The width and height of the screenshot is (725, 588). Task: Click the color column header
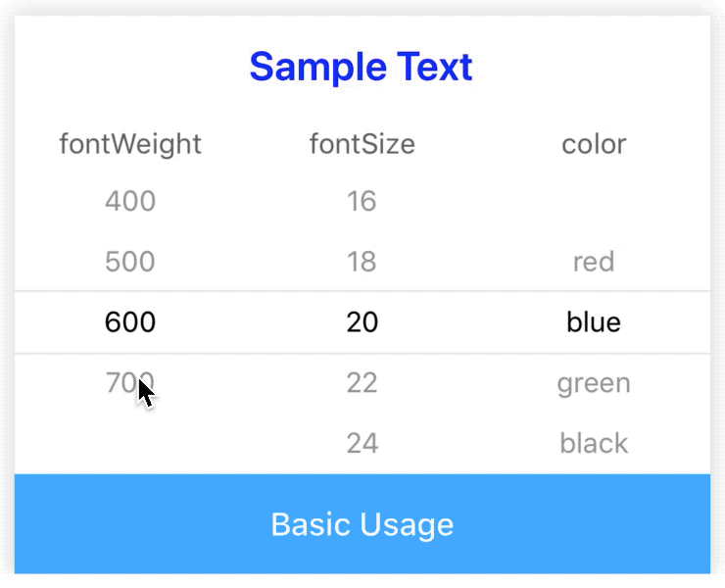click(594, 144)
